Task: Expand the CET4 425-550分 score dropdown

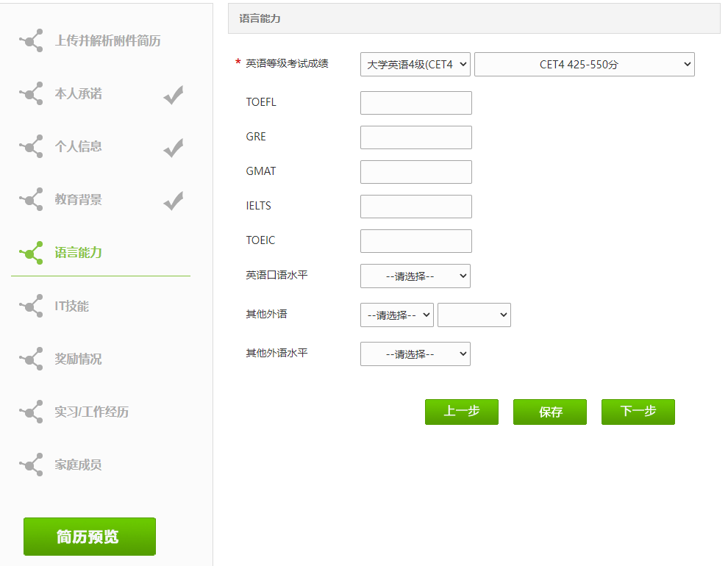Action: [584, 65]
